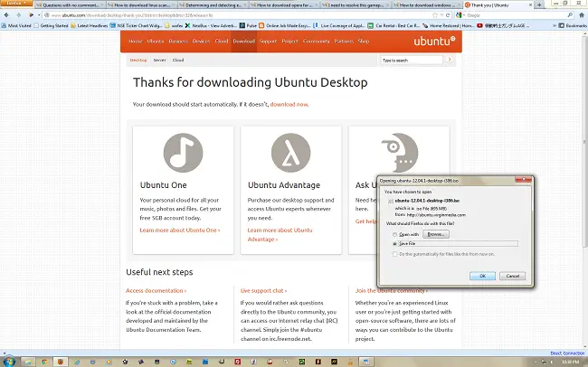The width and height of the screenshot is (588, 367).
Task: Open Devices in Ubuntu site navigation
Action: (202, 42)
